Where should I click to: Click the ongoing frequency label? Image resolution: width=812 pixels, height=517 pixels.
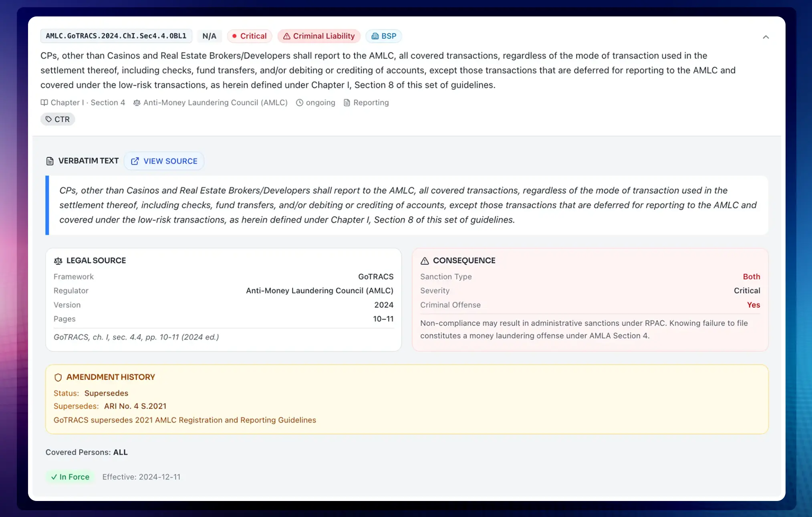click(320, 103)
